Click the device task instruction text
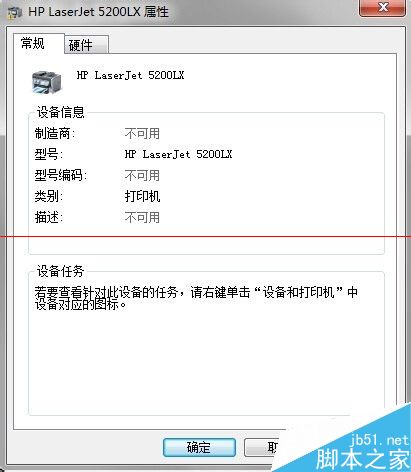Screen dimensions: 411x472 point(196,298)
